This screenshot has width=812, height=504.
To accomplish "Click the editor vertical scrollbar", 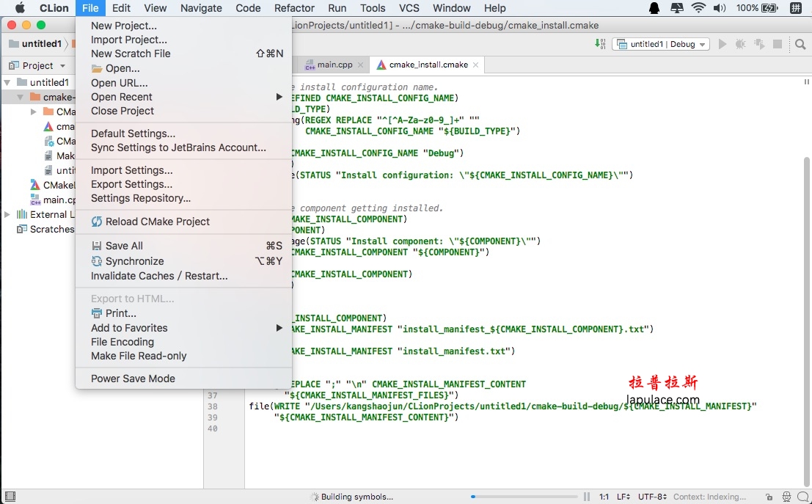I will tap(806, 321).
